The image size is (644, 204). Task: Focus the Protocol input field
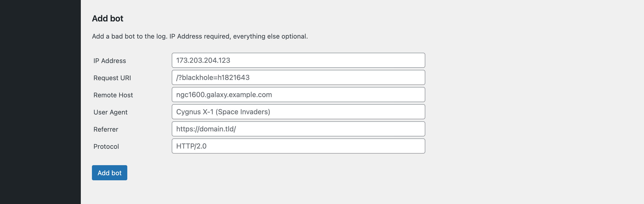(298, 146)
